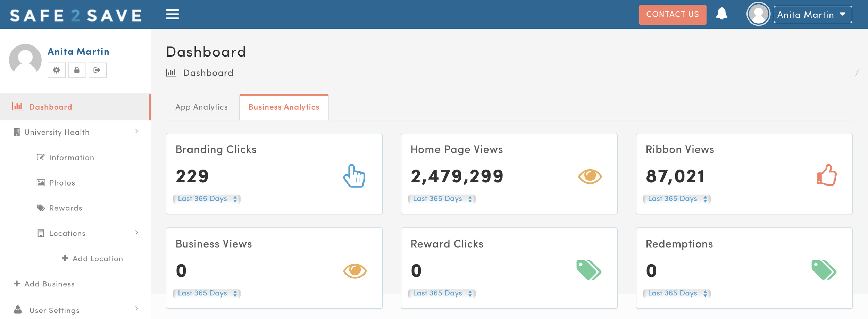Click the lock icon under Anita Martin
The width and height of the screenshot is (868, 319).
click(77, 70)
